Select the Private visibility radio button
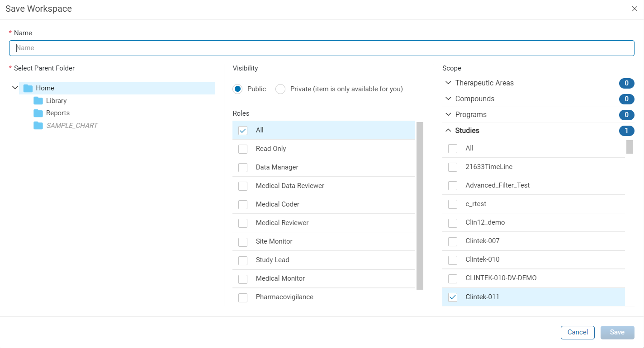 [x=280, y=89]
